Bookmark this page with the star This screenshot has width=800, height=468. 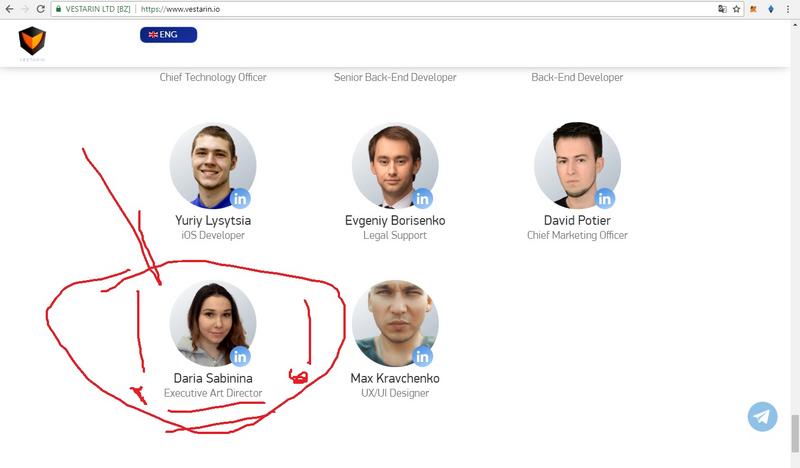[736, 9]
